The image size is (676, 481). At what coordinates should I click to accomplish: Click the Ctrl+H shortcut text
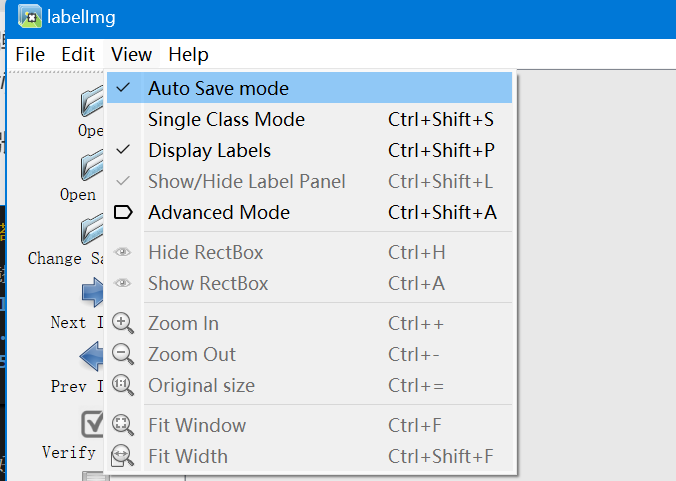pyautogui.click(x=416, y=253)
